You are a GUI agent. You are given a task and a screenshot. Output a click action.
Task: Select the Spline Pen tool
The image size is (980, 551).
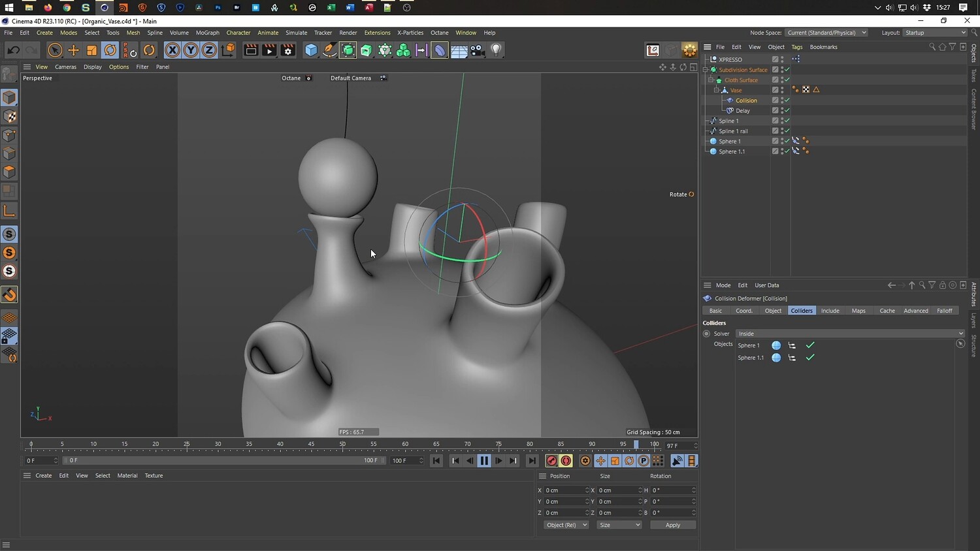point(329,50)
